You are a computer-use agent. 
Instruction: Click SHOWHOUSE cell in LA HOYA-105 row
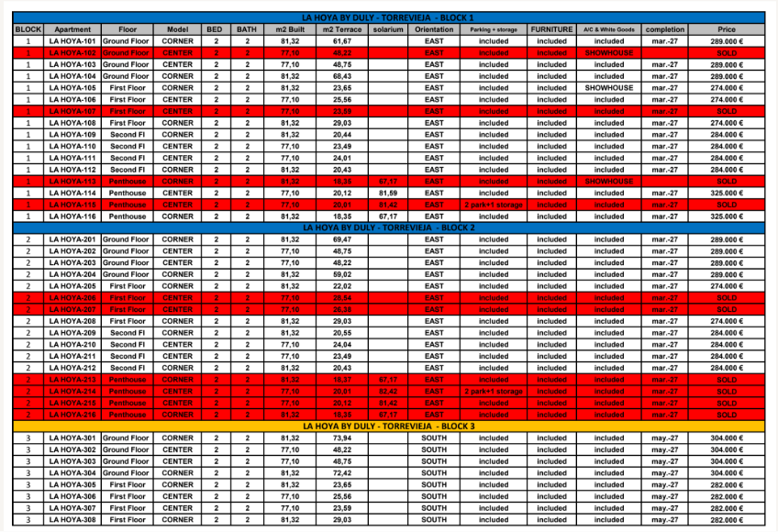(x=608, y=88)
